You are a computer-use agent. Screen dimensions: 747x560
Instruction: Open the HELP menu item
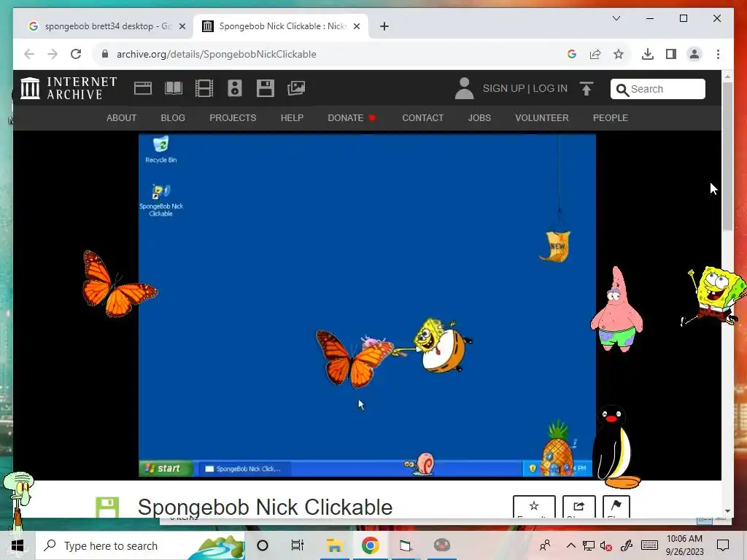pyautogui.click(x=292, y=117)
